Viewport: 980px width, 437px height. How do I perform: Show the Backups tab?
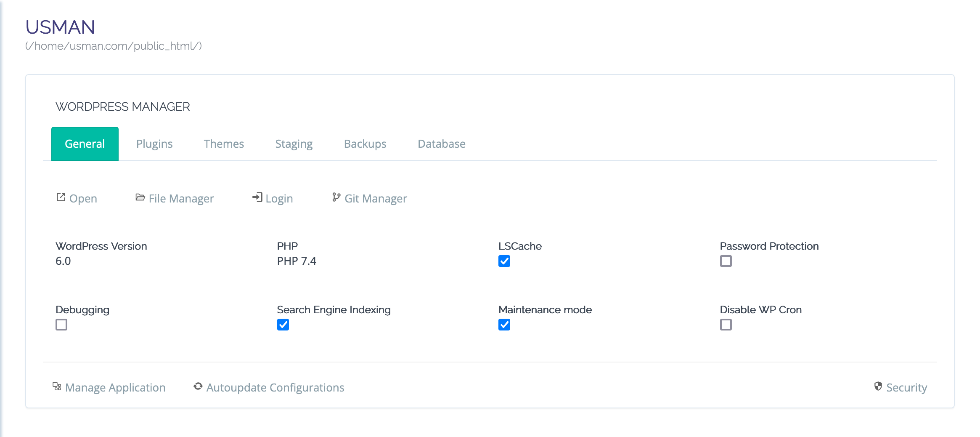point(365,144)
